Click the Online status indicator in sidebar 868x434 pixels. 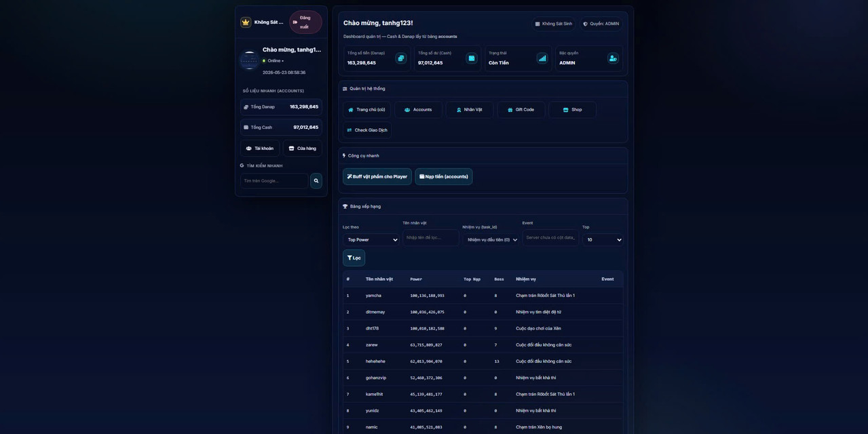tap(273, 61)
